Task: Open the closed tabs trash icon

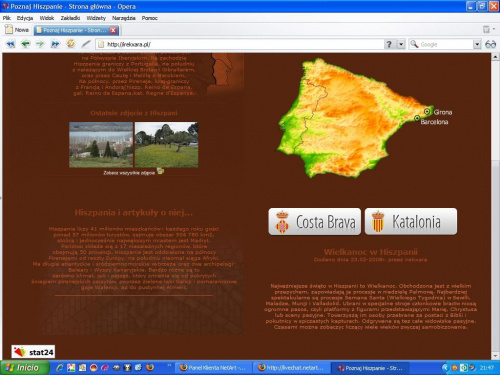Action: [486, 30]
